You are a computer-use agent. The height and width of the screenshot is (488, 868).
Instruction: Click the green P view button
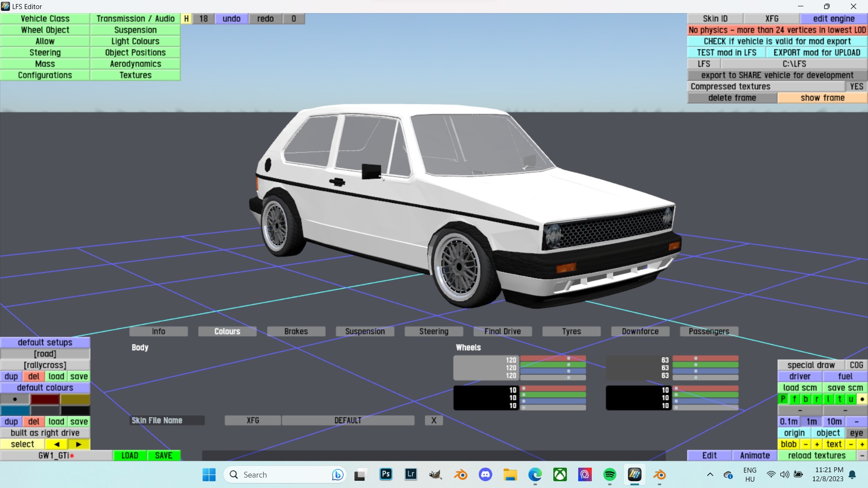coord(783,399)
